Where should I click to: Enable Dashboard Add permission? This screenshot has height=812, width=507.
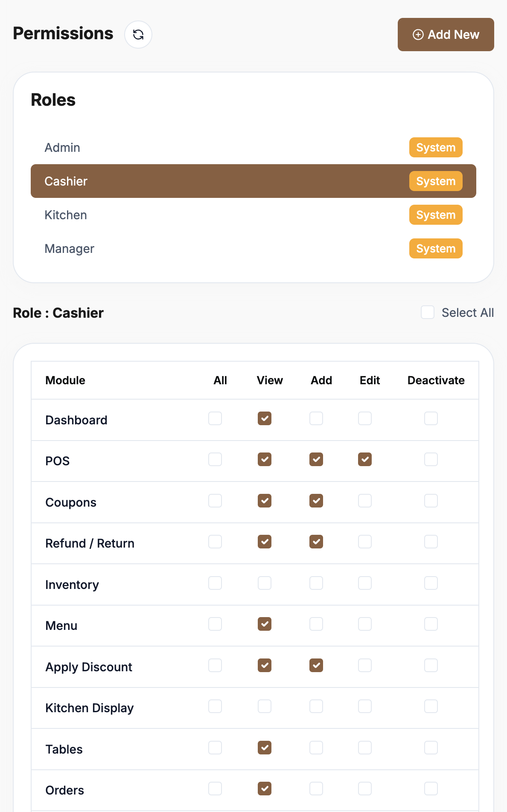pyautogui.click(x=316, y=418)
